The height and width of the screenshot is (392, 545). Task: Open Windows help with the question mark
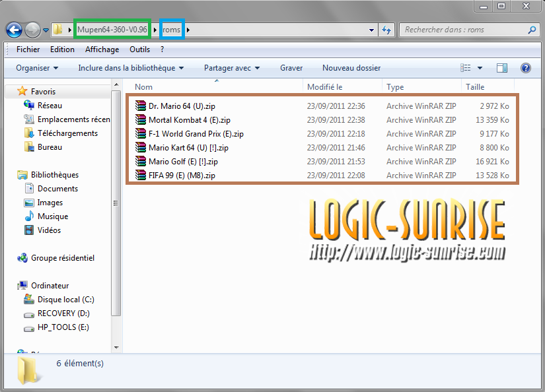[526, 68]
